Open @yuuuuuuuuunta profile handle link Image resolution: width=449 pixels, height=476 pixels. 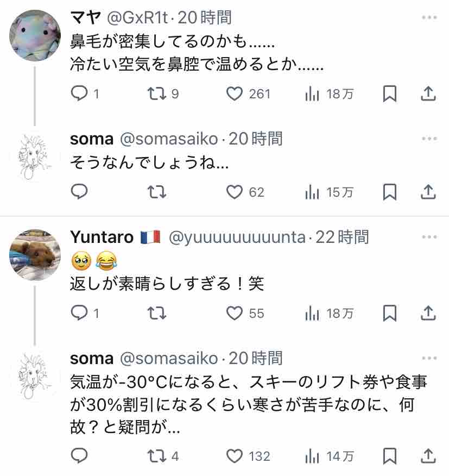(x=237, y=237)
